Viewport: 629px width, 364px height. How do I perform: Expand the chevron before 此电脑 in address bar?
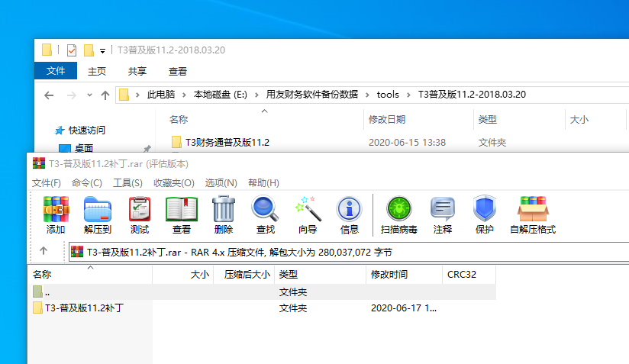pos(137,95)
